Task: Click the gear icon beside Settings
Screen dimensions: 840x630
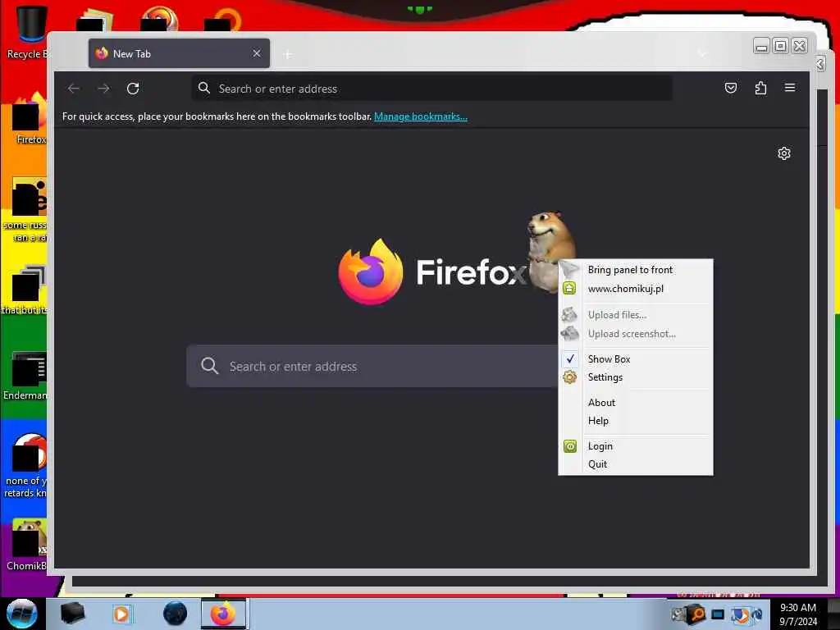Action: [569, 377]
